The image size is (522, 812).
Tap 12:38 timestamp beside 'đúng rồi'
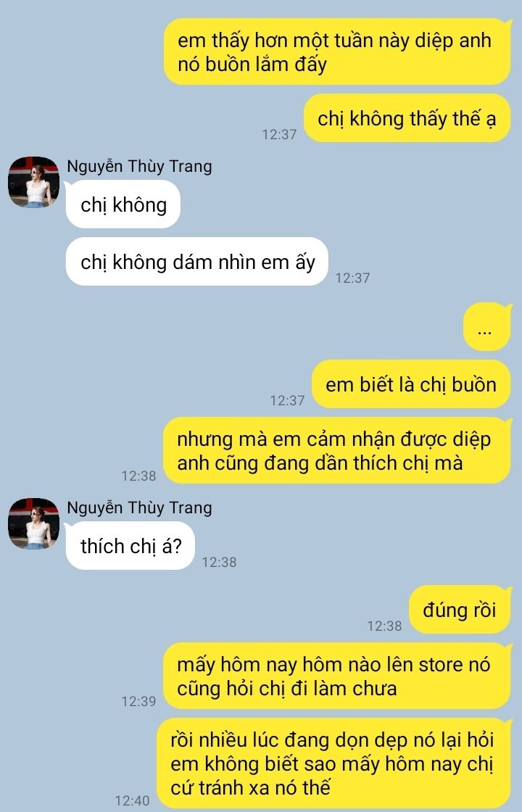(x=384, y=626)
